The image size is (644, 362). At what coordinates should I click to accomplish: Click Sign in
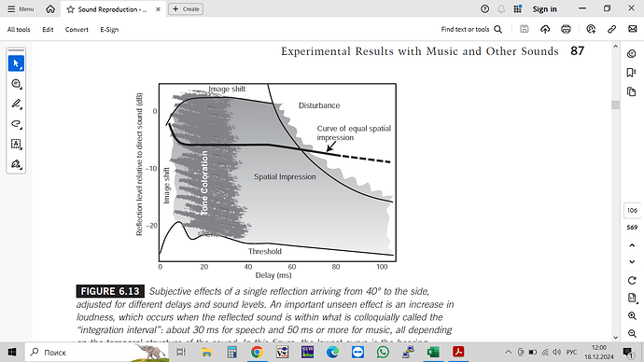click(545, 9)
